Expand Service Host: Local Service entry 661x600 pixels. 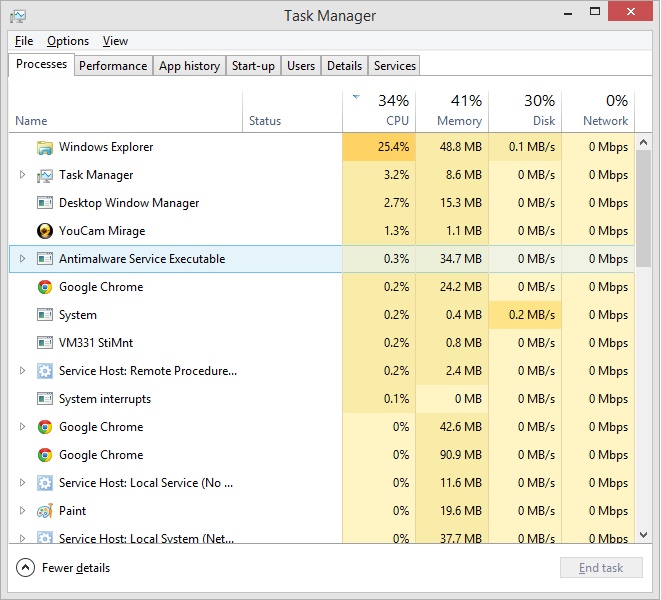(22, 482)
